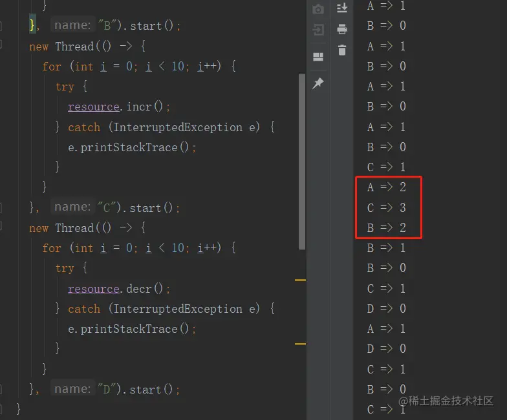507x420 pixels.
Task: Select console line "B => 1"
Action: [x=387, y=248]
